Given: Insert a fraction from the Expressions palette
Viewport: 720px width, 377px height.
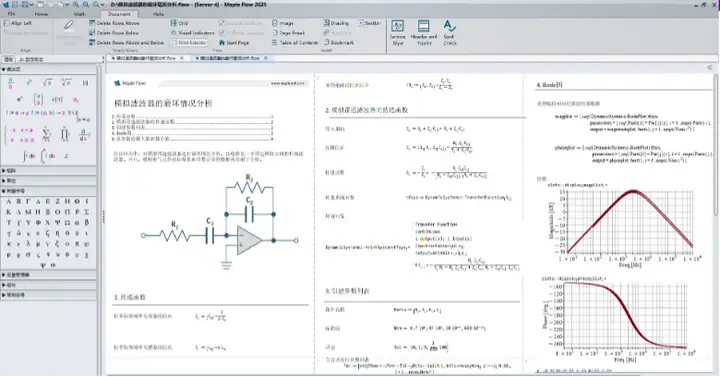Looking at the screenshot, I should [x=11, y=83].
